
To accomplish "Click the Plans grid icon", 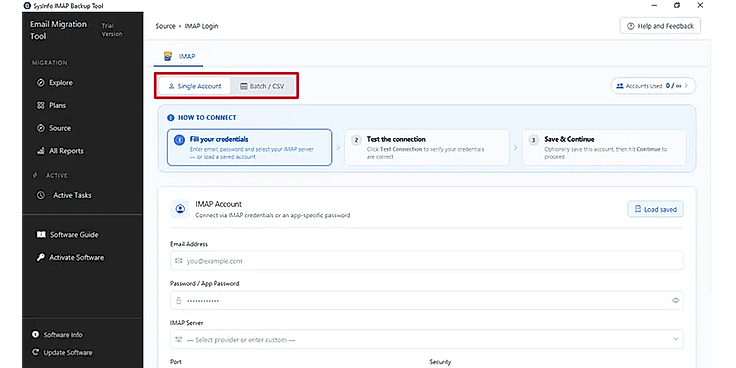I will pyautogui.click(x=40, y=105).
